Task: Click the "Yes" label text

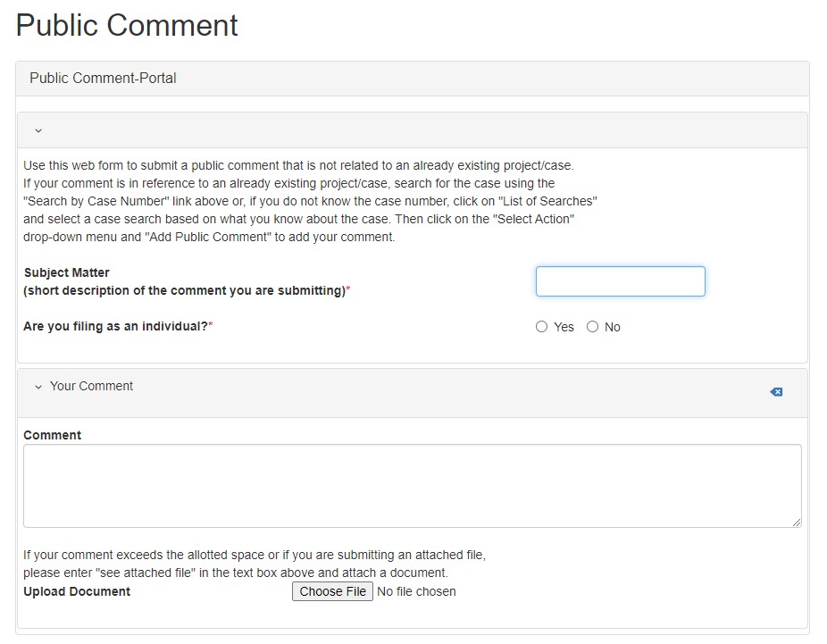Action: click(x=564, y=327)
